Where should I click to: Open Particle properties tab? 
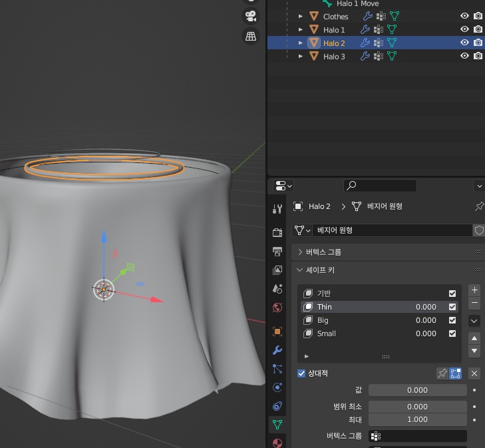[x=277, y=369]
